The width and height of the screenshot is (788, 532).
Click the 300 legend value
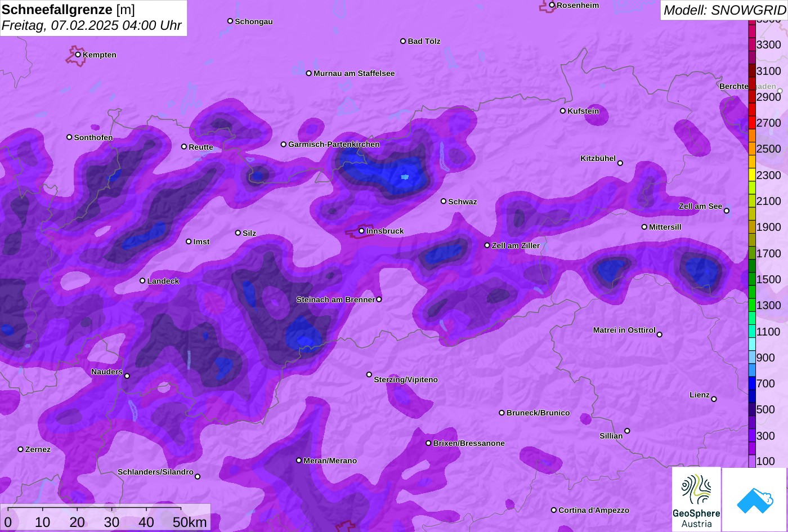765,436
